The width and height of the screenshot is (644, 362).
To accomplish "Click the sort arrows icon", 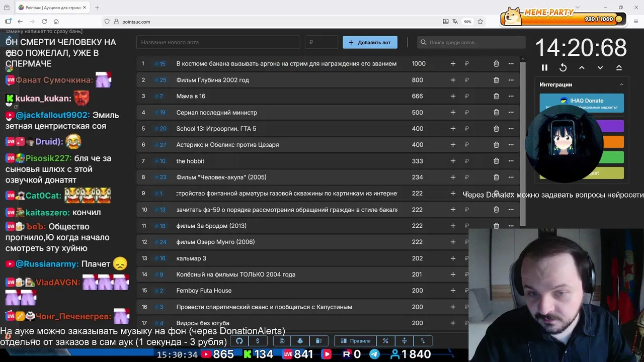I will pos(423,341).
